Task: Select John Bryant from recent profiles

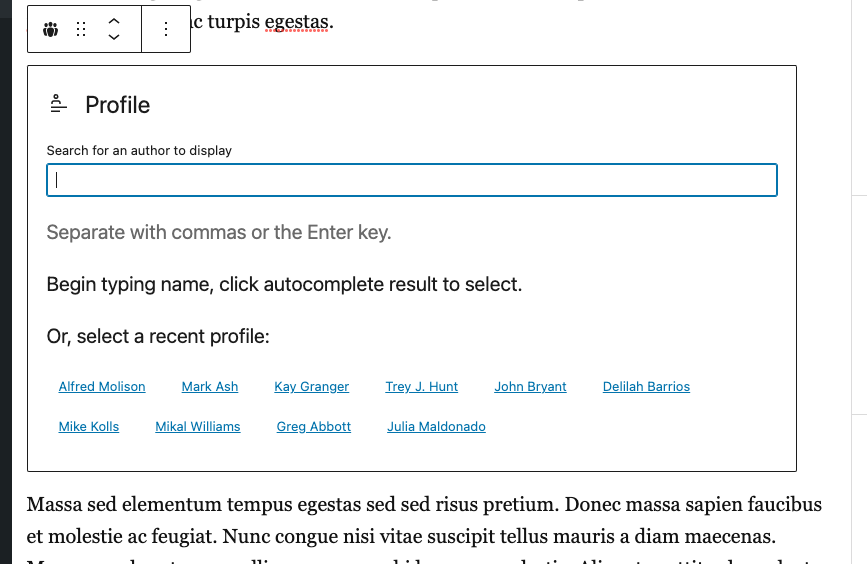Action: coord(530,387)
